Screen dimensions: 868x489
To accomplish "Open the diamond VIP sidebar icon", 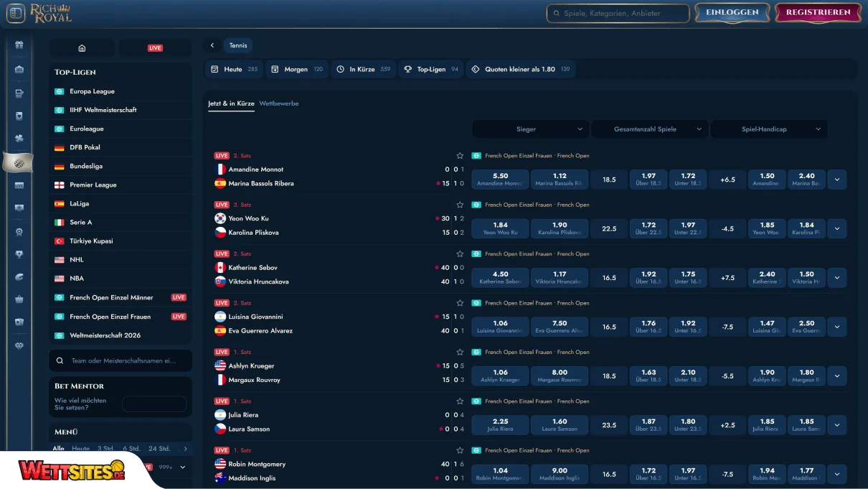I will pyautogui.click(x=19, y=345).
